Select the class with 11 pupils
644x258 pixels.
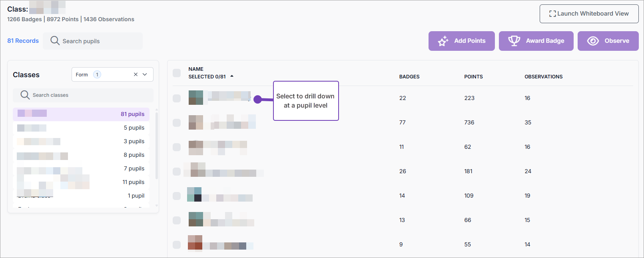click(x=81, y=182)
